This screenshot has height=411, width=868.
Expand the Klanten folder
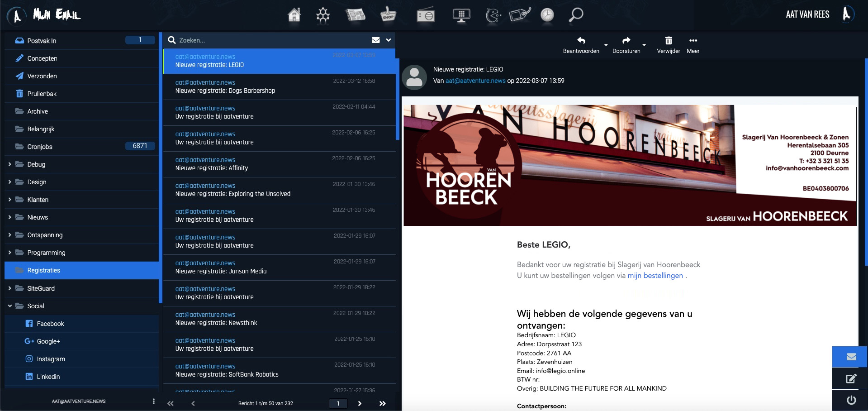(9, 200)
